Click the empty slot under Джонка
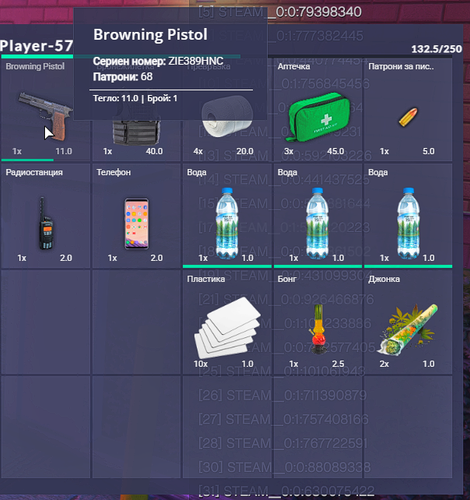The height and width of the screenshot is (500, 470). pyautogui.click(x=408, y=427)
